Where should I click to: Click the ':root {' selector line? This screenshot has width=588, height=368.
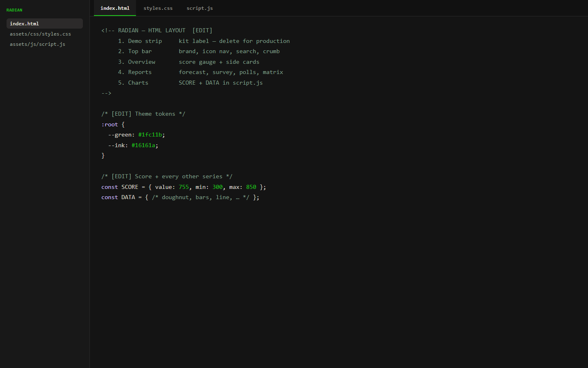tap(113, 124)
